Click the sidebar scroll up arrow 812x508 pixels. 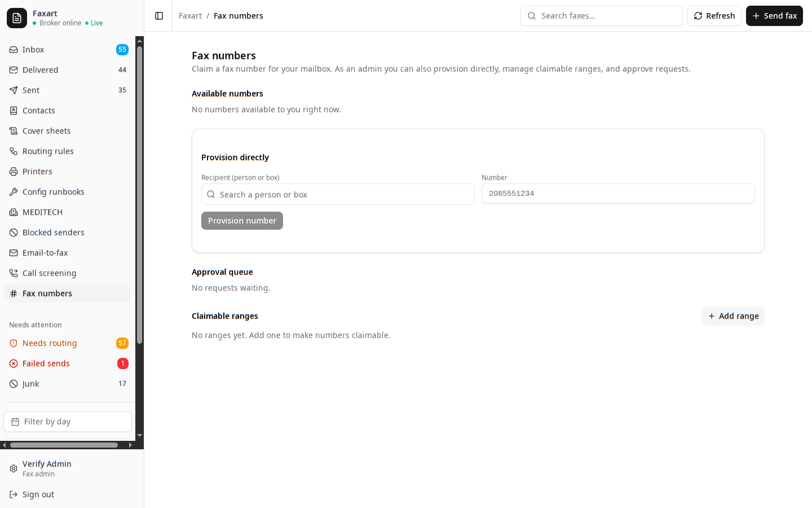click(x=139, y=41)
